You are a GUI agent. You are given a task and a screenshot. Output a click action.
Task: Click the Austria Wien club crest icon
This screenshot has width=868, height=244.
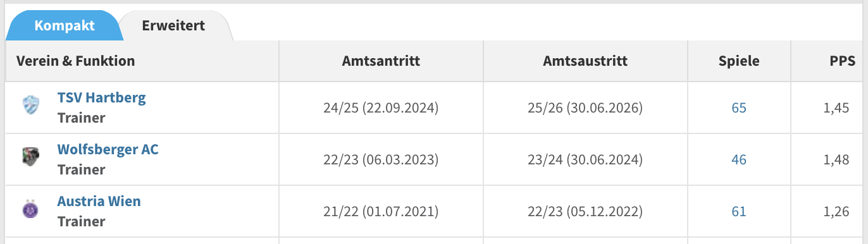[x=30, y=209]
